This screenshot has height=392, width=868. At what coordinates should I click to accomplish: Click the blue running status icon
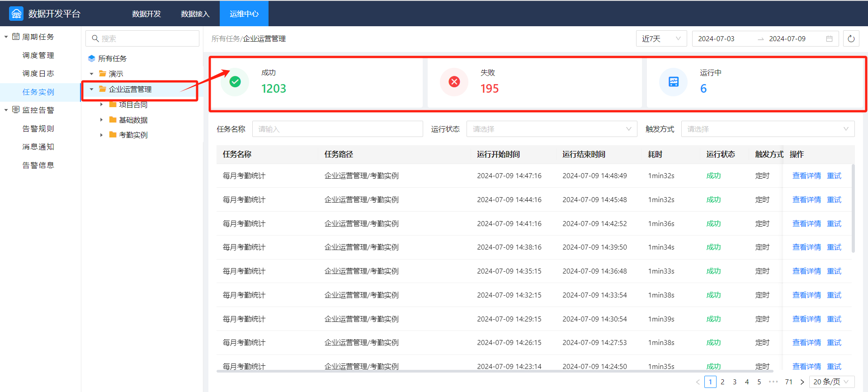(673, 82)
